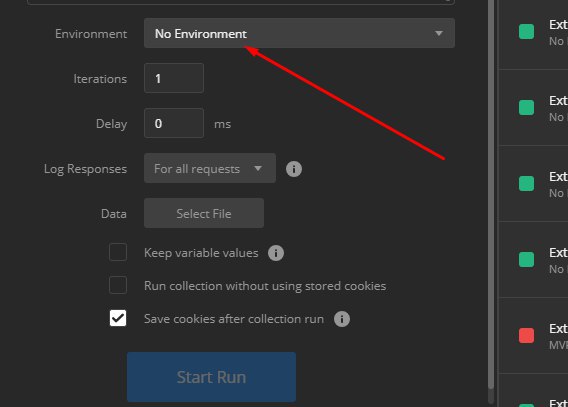Enable the Keep variable values checkbox
Image resolution: width=568 pixels, height=407 pixels.
pyautogui.click(x=118, y=252)
